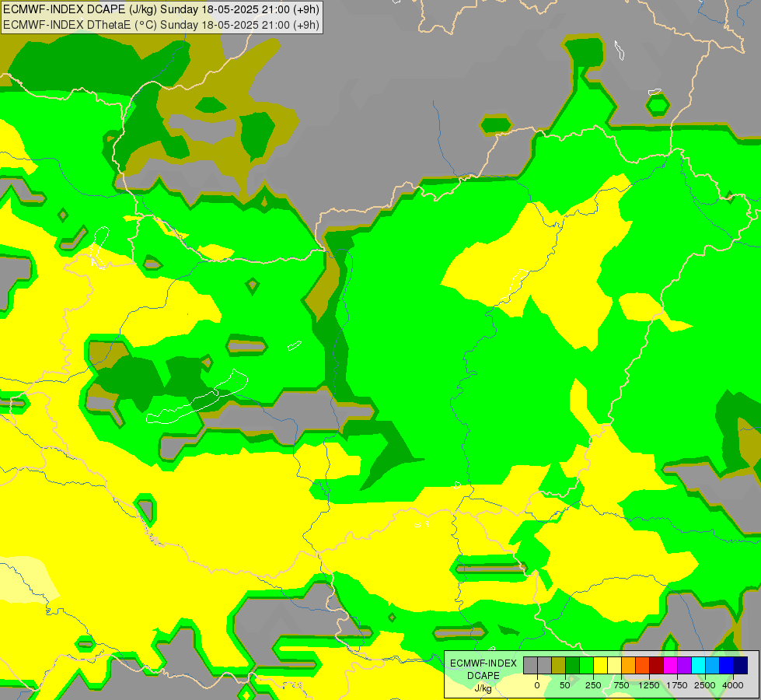Click 'DCAPE' text in the legend box
761x700 pixels.
click(483, 676)
